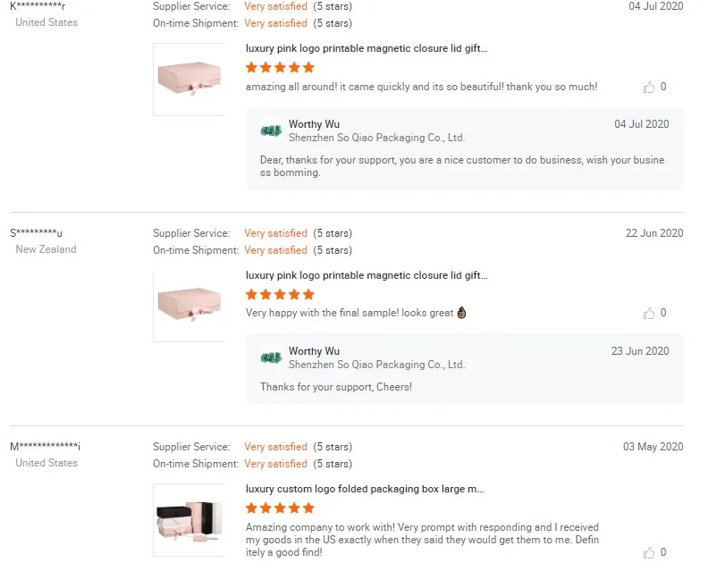
Task: Click the Worthy Wu name in 04 Jul reply
Action: [314, 124]
